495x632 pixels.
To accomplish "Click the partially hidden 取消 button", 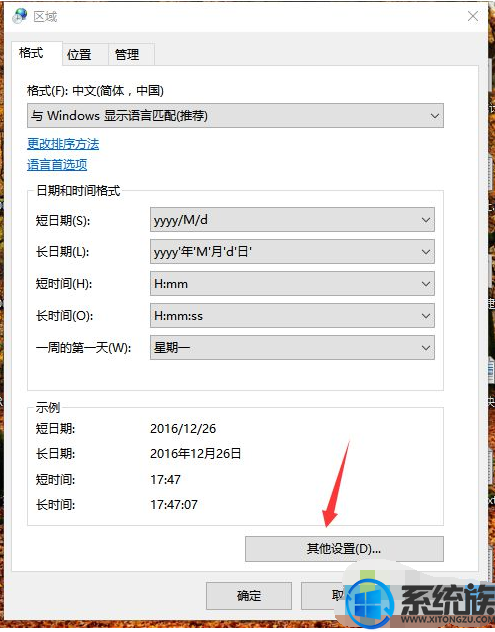I will pos(323,595).
